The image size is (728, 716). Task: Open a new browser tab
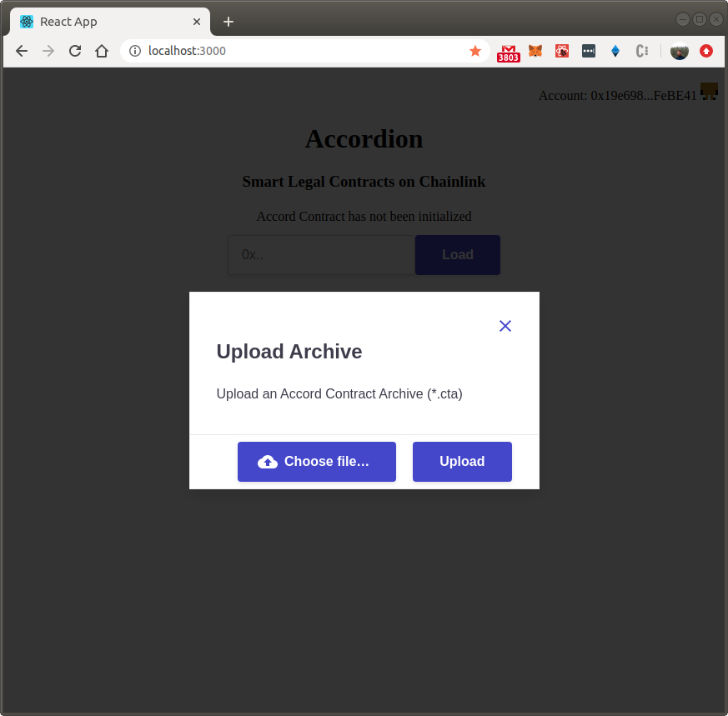pyautogui.click(x=228, y=22)
